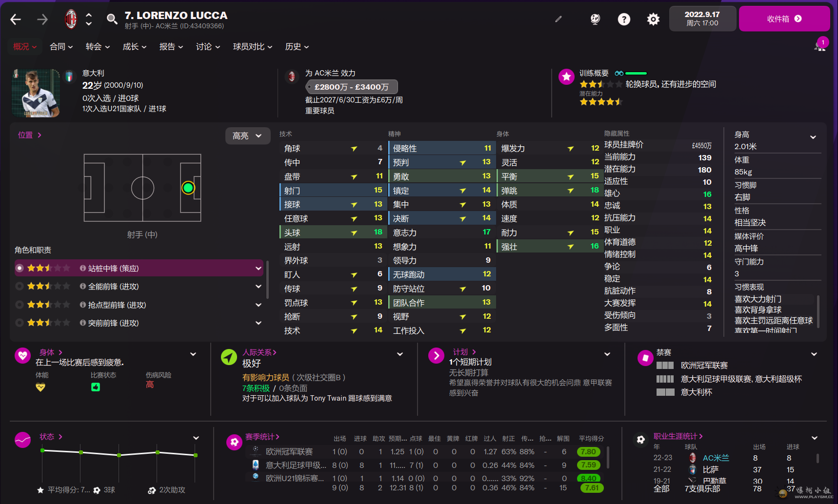The image size is (838, 504).
Task: Go back with the left arrow
Action: [x=16, y=19]
